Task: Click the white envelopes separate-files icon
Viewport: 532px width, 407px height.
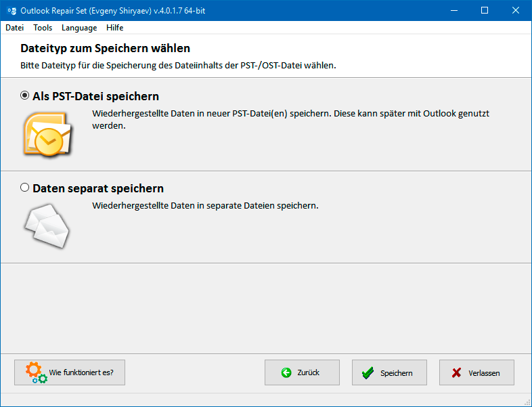Action: point(47,226)
